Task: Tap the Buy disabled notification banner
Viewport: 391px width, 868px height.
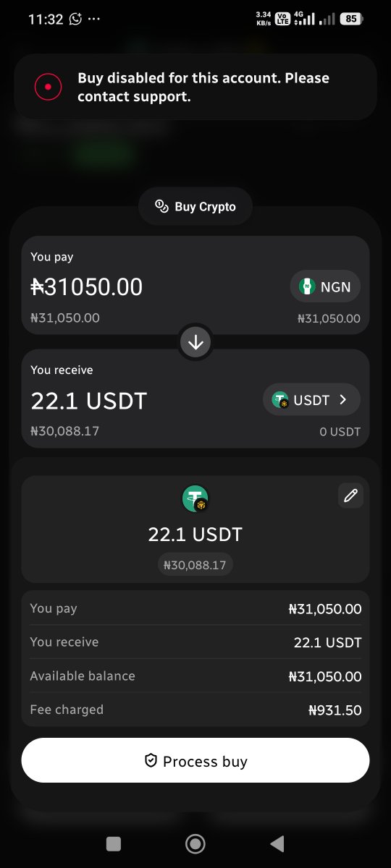Action: click(x=195, y=88)
